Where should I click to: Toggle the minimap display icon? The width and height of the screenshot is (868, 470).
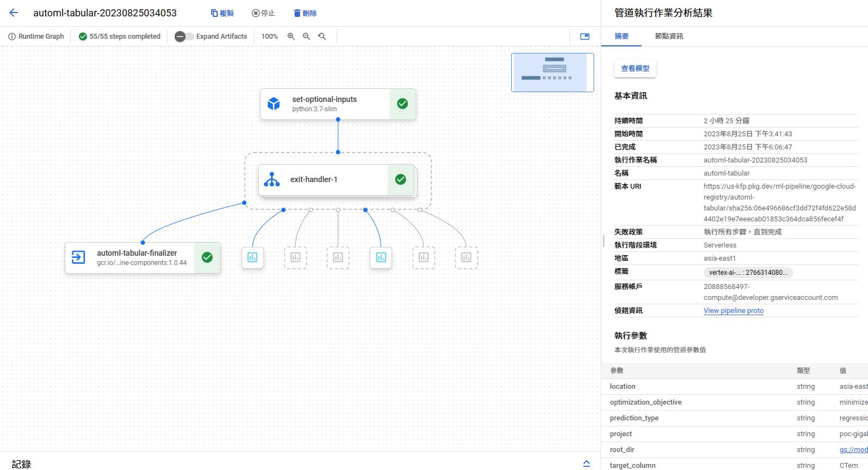[584, 37]
